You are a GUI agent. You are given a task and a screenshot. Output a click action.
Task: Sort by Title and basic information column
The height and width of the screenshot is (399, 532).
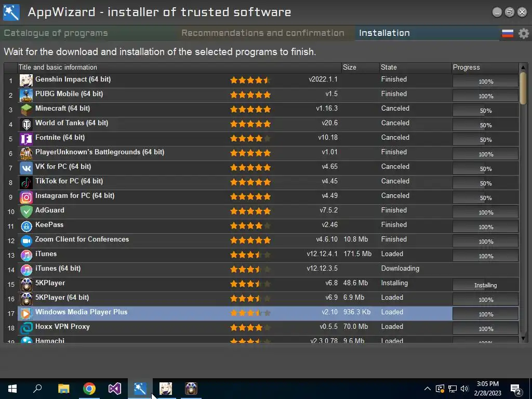coord(179,67)
